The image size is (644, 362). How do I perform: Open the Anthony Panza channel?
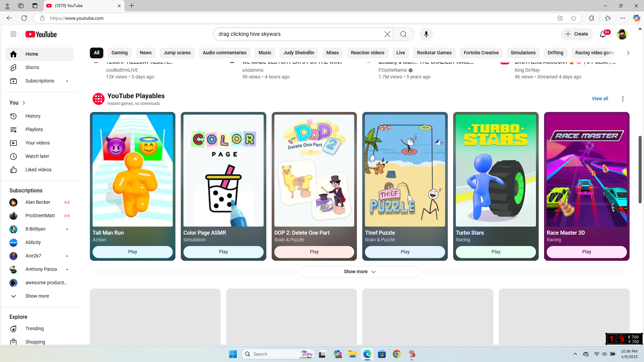pos(40,269)
